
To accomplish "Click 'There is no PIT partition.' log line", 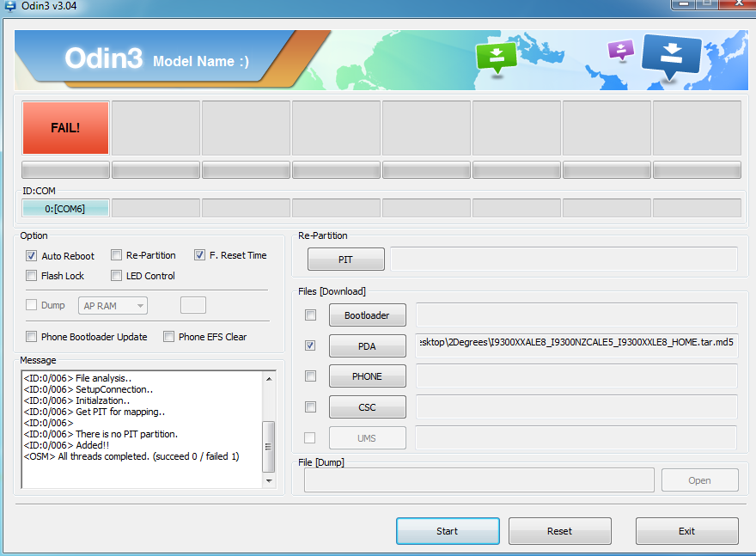I will point(101,434).
